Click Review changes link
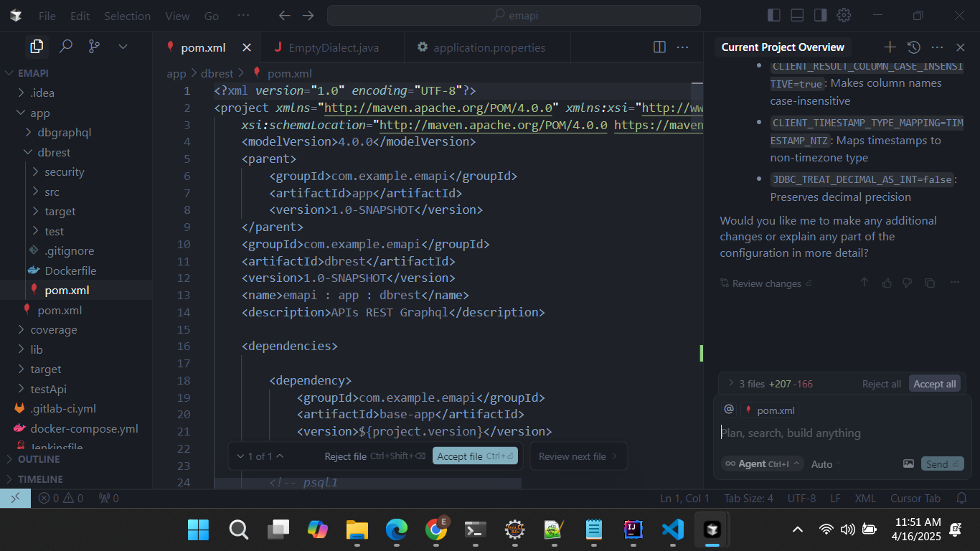 tap(765, 283)
